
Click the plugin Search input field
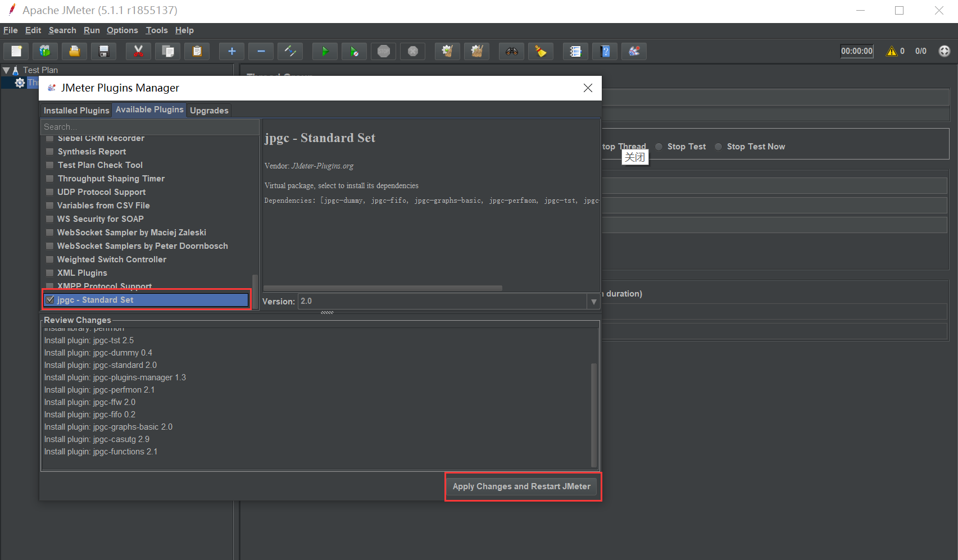coord(149,127)
